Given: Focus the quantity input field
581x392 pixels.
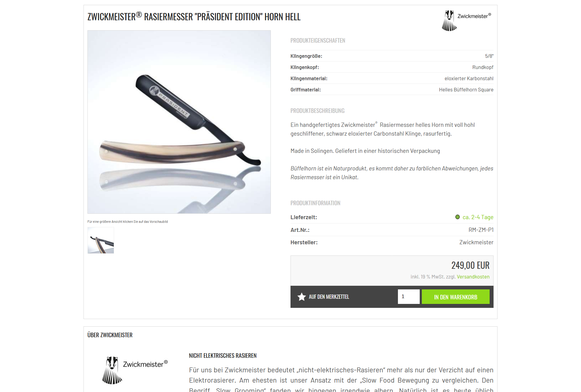Looking at the screenshot, I should pyautogui.click(x=409, y=297).
